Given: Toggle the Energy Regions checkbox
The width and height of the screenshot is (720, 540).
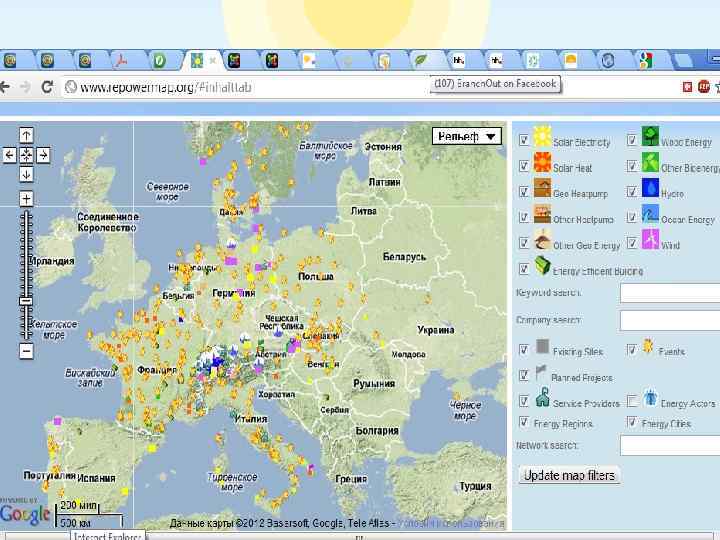Looking at the screenshot, I should point(524,422).
